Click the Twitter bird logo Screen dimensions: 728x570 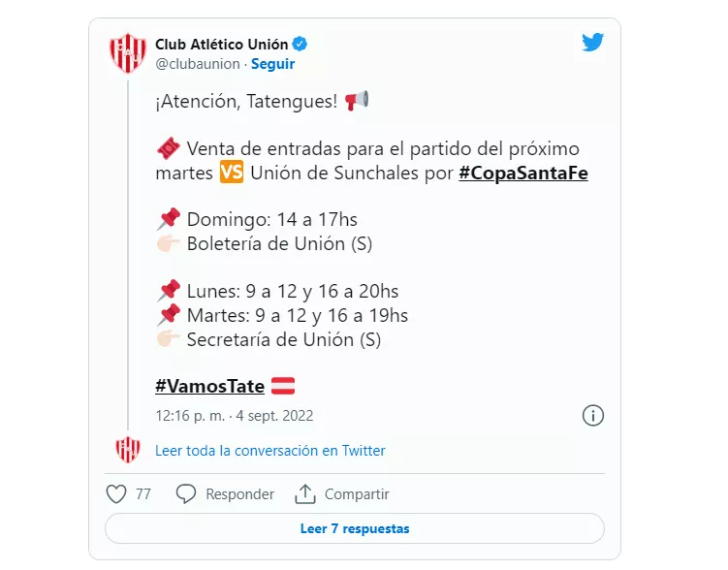593,43
